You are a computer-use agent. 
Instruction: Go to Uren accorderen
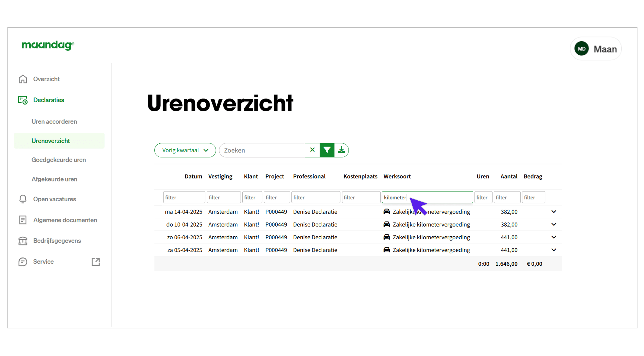(x=54, y=121)
